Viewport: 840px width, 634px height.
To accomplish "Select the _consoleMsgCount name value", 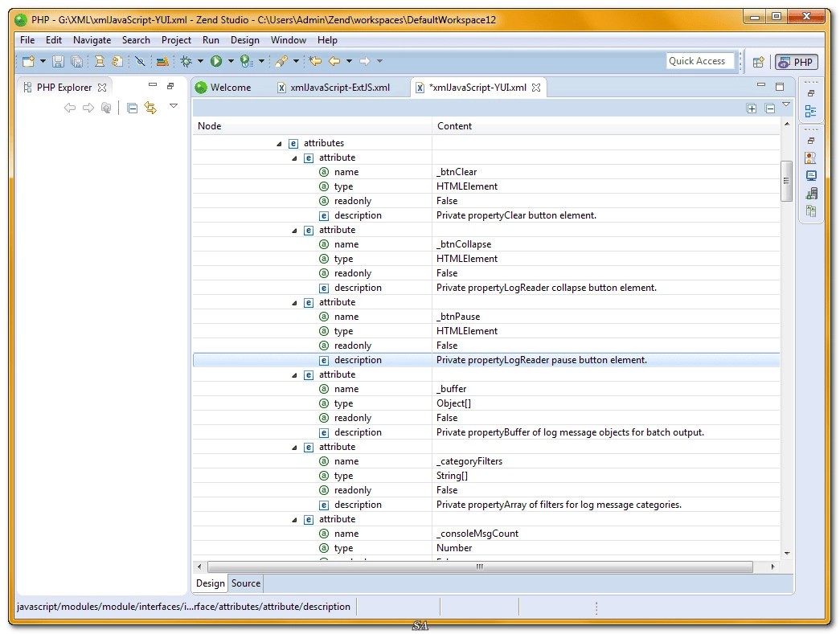I will tap(477, 534).
